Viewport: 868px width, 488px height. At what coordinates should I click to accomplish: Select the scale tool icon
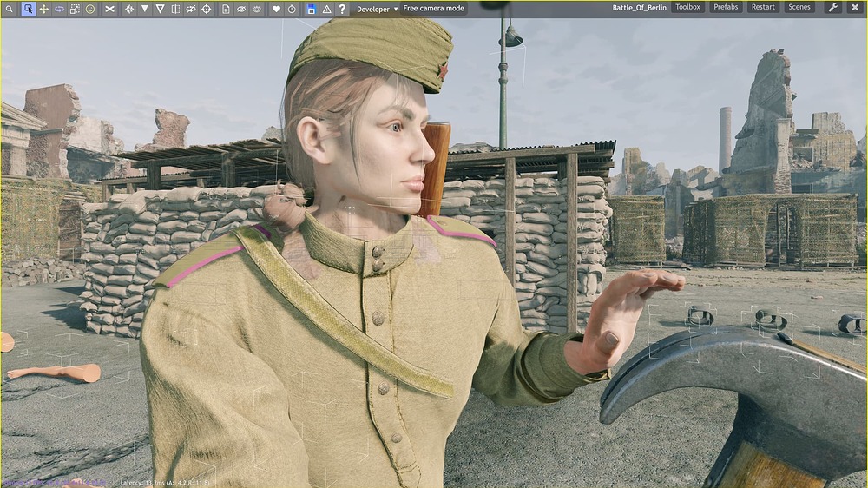(75, 9)
